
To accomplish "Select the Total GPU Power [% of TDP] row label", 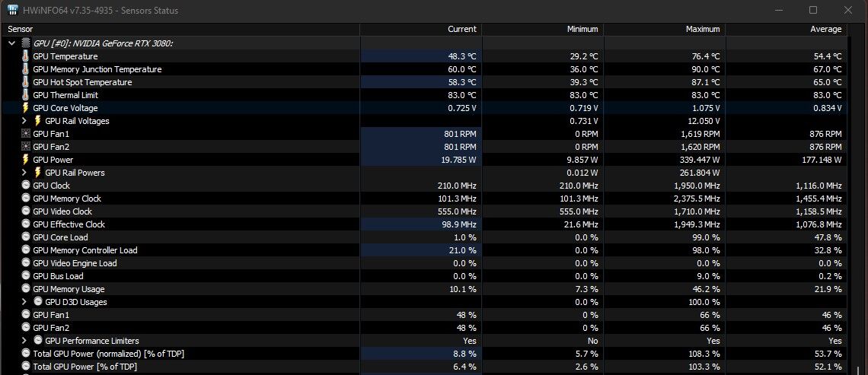I will coord(85,366).
